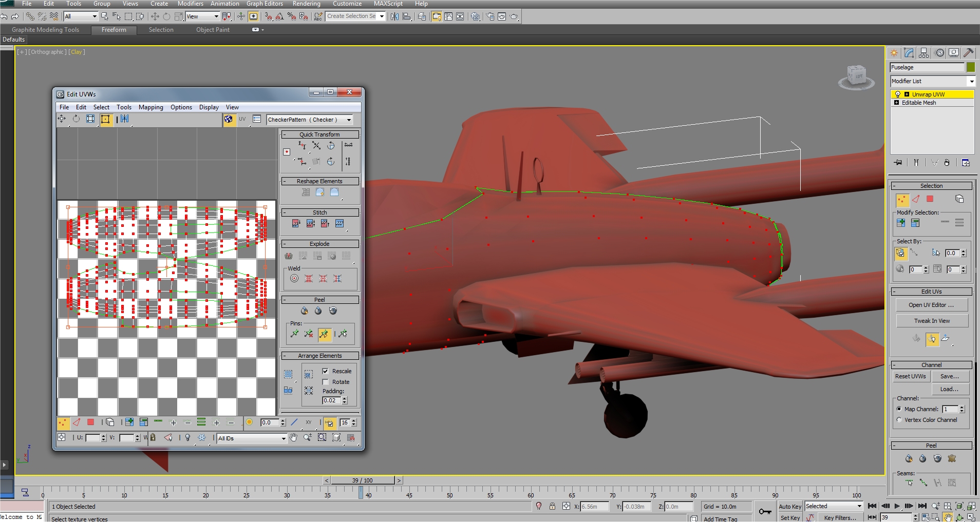980x522 pixels.
Task: Open the All IDs material dropdown
Action: click(x=252, y=438)
